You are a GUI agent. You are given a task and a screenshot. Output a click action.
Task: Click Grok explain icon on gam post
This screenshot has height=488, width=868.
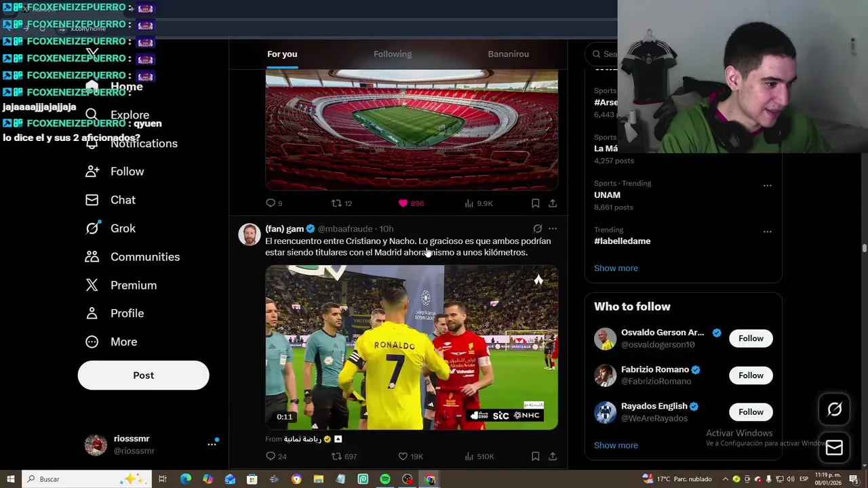point(538,228)
